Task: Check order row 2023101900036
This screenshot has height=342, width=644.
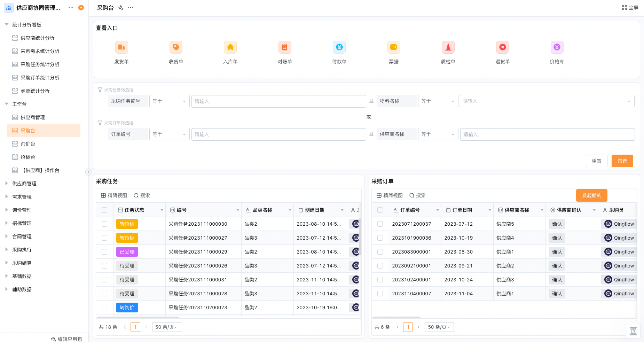Action: click(380, 238)
